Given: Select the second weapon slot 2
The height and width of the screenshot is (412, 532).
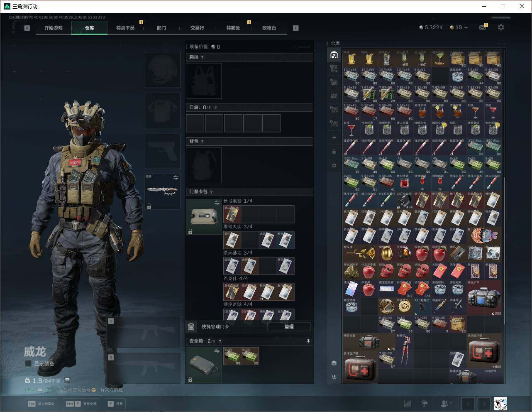Looking at the screenshot, I should tap(144, 369).
